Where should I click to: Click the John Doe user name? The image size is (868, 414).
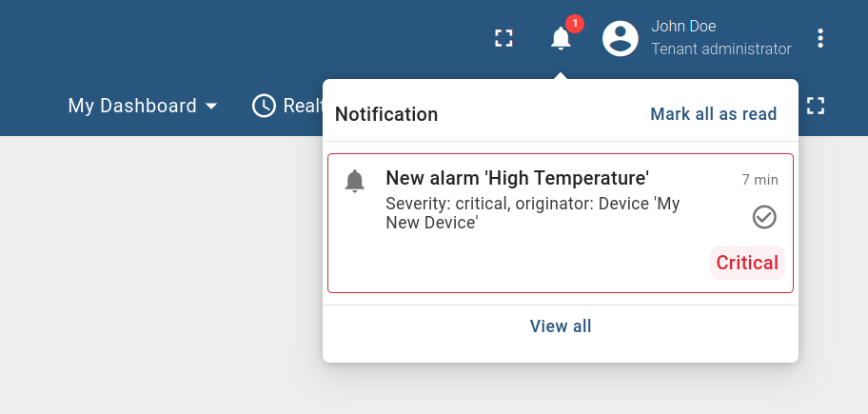pos(683,27)
